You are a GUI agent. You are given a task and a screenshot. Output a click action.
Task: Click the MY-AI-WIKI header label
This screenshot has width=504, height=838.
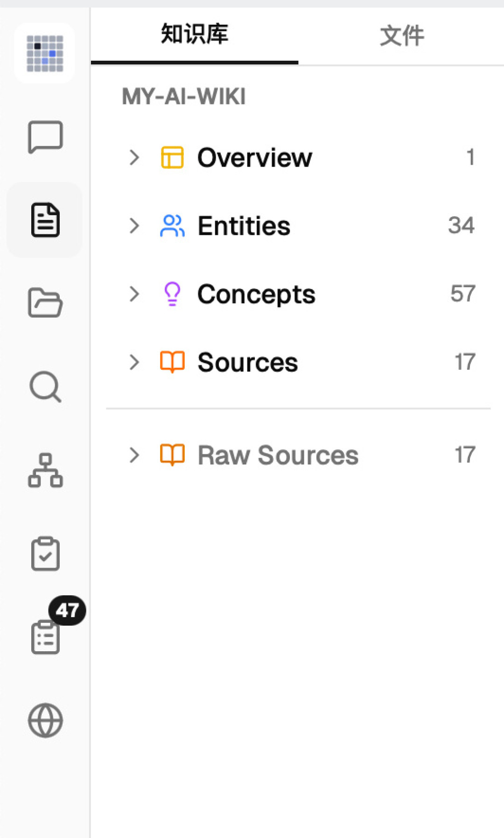184,97
